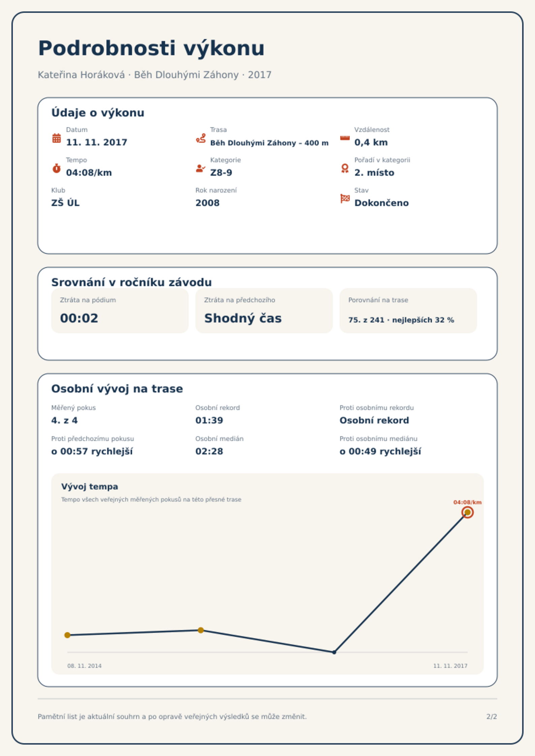Click the Osobní rekord value 01:39
Viewport: 535px width, 756px height.
[x=209, y=420]
